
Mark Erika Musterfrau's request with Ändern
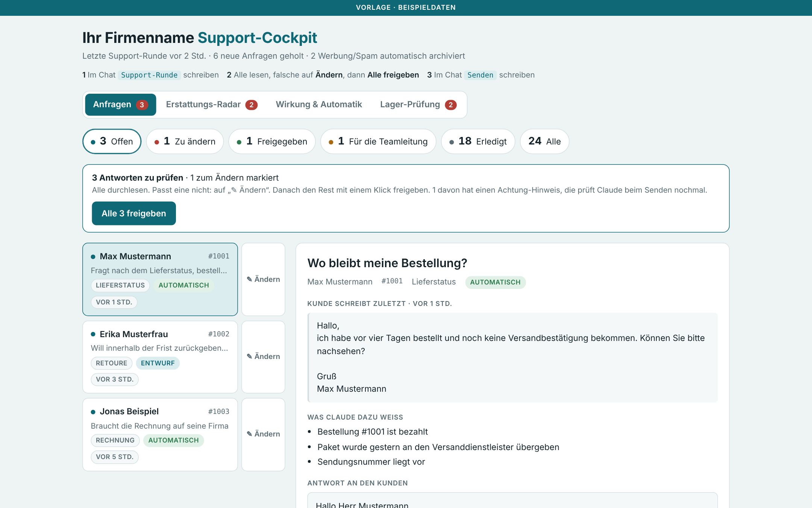(x=263, y=357)
